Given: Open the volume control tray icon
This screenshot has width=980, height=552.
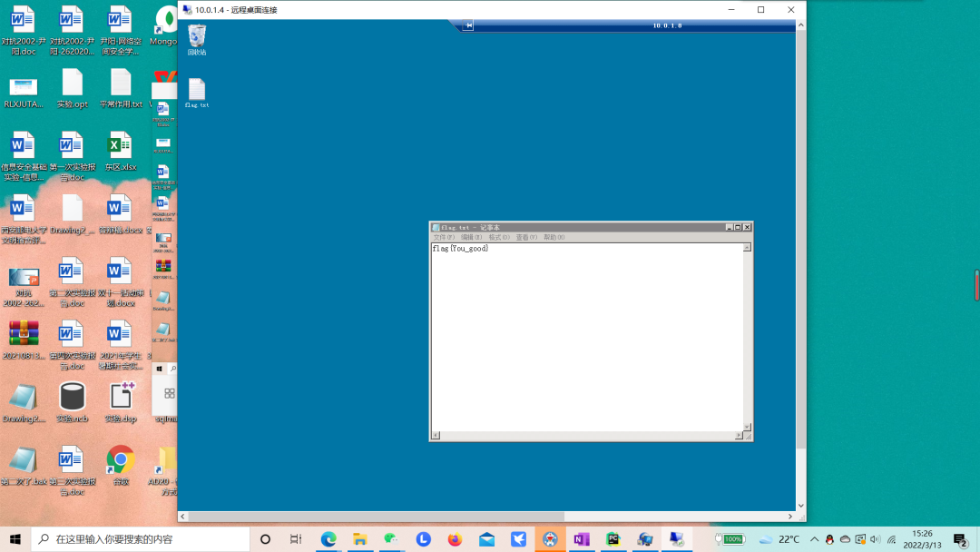Looking at the screenshot, I should coord(875,539).
